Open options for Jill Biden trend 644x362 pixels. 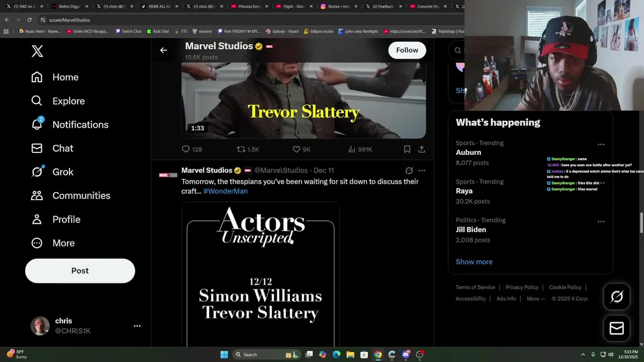coord(601,221)
